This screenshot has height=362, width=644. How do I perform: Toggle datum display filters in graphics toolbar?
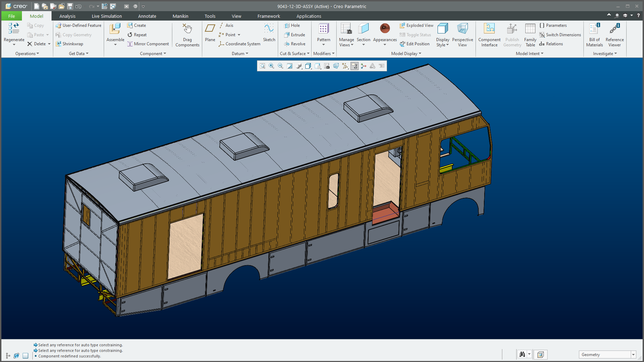345,66
